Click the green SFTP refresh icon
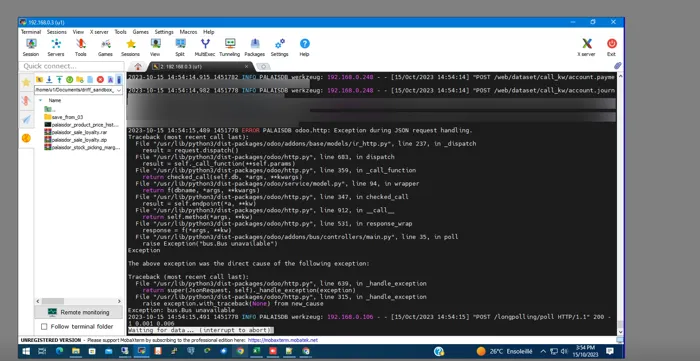This screenshot has height=361, width=700. tap(70, 79)
